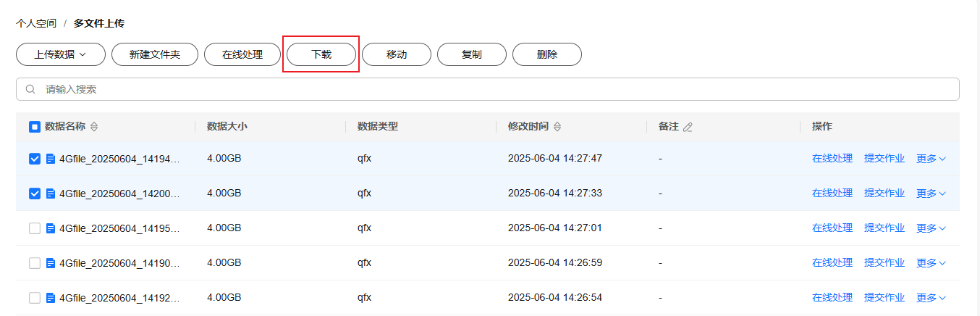
Task: Open the 上传数据 dropdown button
Action: pyautogui.click(x=61, y=54)
